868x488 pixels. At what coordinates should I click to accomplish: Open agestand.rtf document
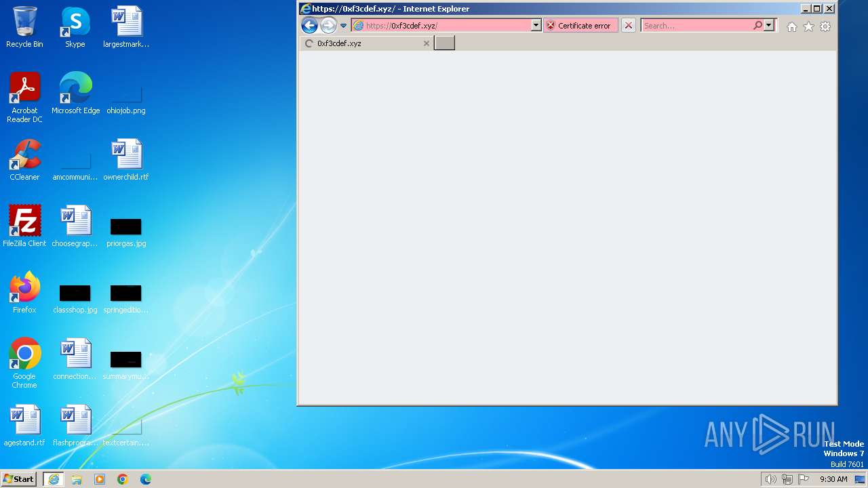click(x=24, y=426)
